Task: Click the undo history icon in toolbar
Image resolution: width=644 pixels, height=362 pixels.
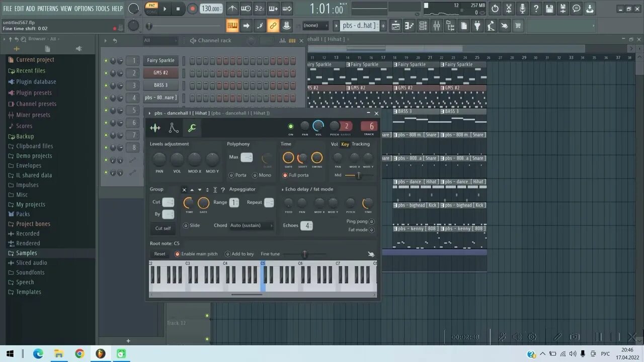Action: (x=495, y=9)
